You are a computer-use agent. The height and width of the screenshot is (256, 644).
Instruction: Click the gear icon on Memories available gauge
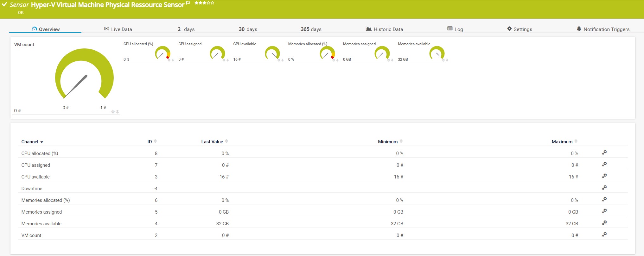pyautogui.click(x=443, y=60)
